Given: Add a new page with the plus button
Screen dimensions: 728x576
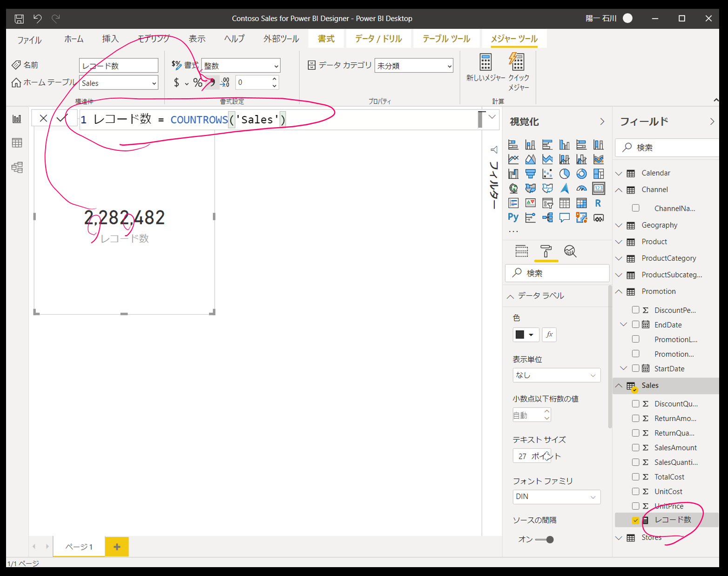Looking at the screenshot, I should [117, 547].
